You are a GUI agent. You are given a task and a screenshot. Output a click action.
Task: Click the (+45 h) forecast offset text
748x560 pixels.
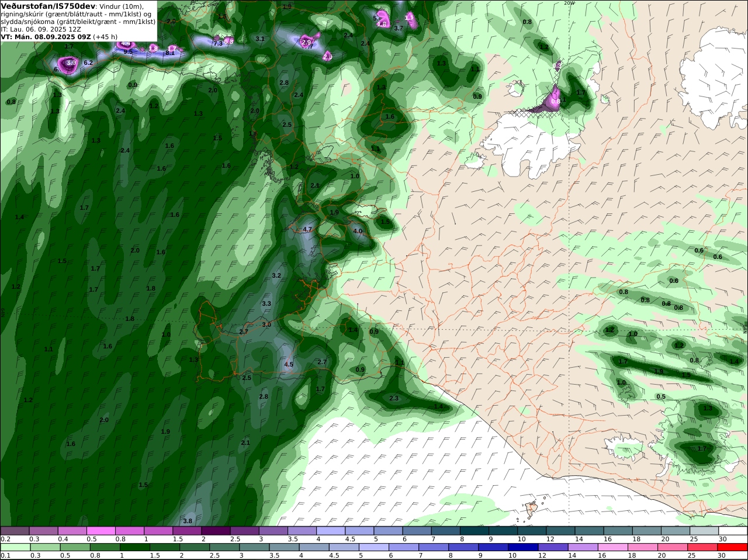(x=105, y=37)
